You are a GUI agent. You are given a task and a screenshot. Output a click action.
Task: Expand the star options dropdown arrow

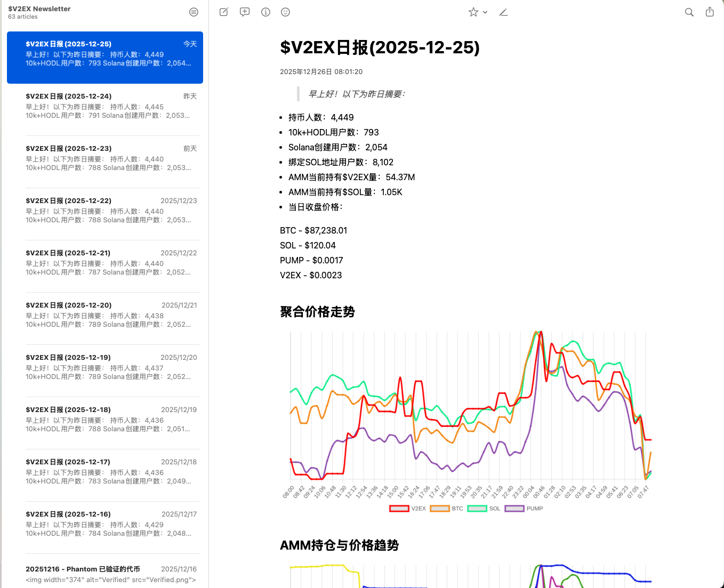(x=485, y=12)
